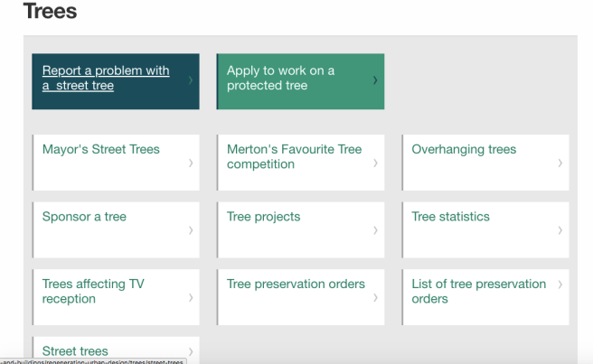Image resolution: width=593 pixels, height=364 pixels.
Task: Open Tree preservation orders page
Action: 296,284
